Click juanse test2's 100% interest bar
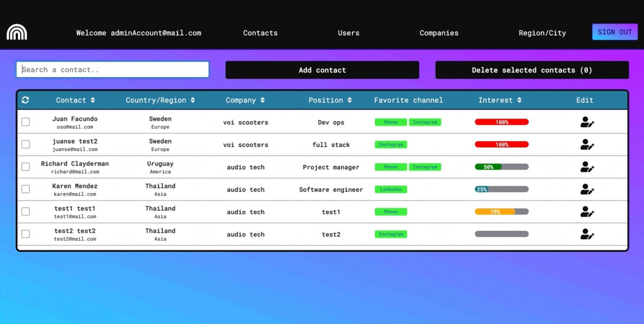Viewport: 644px width, 324px height. click(x=502, y=144)
